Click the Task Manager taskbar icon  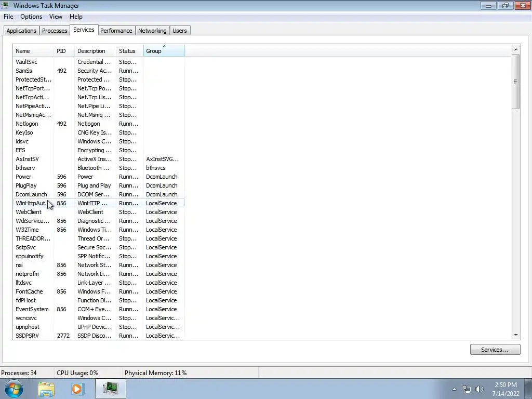coord(111,389)
